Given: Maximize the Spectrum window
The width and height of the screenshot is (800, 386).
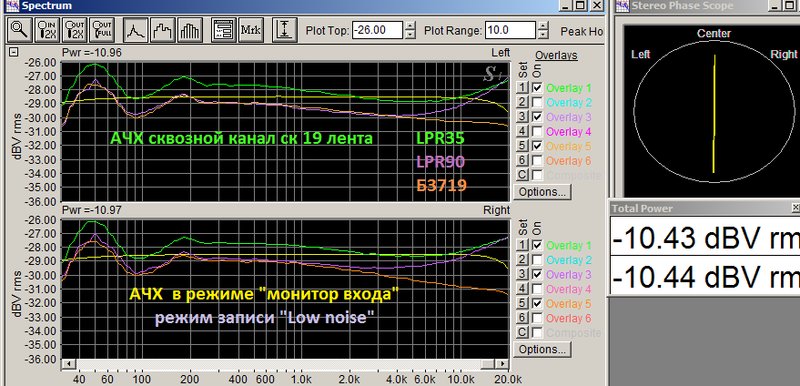Looking at the screenshot, I should (580, 5).
